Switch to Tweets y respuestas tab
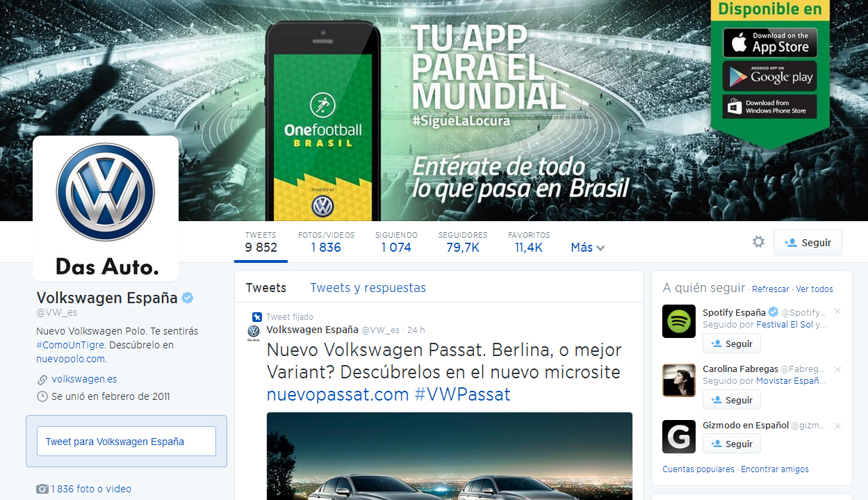 pyautogui.click(x=368, y=287)
